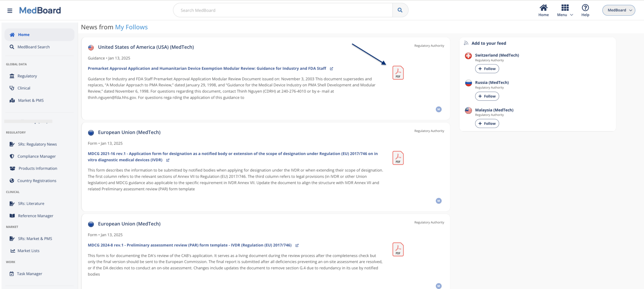Open Compliance Manager in sidebar
Image resolution: width=644 pixels, height=289 pixels.
(x=36, y=156)
